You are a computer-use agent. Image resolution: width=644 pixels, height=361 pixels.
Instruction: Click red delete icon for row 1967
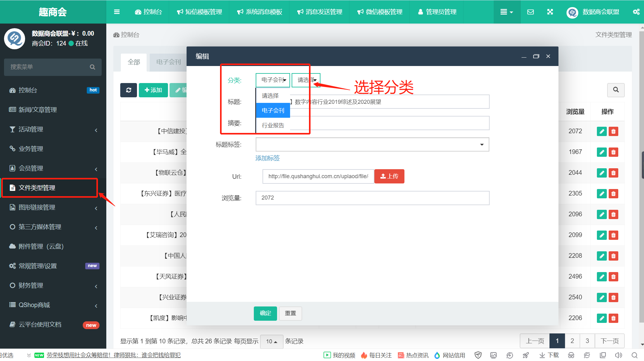pos(613,152)
